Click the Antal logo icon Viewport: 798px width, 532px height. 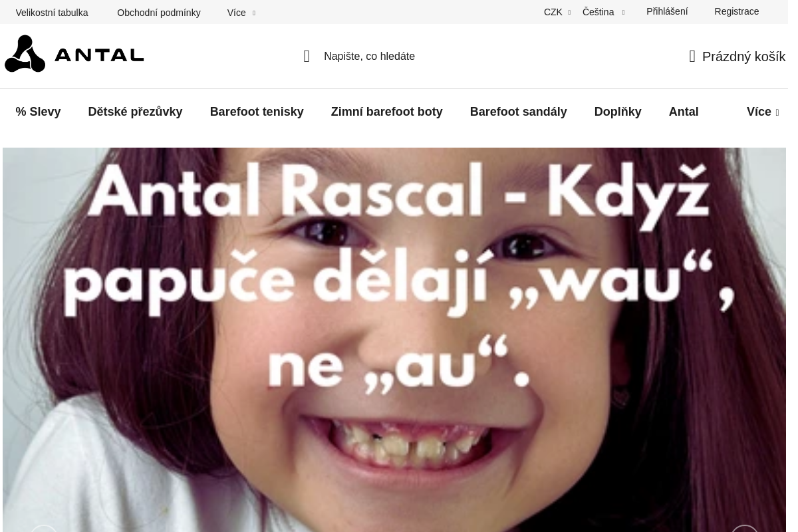pos(25,54)
